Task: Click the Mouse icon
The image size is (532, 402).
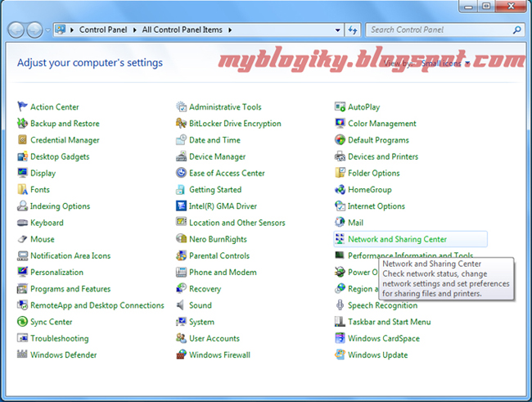Action: [22, 239]
